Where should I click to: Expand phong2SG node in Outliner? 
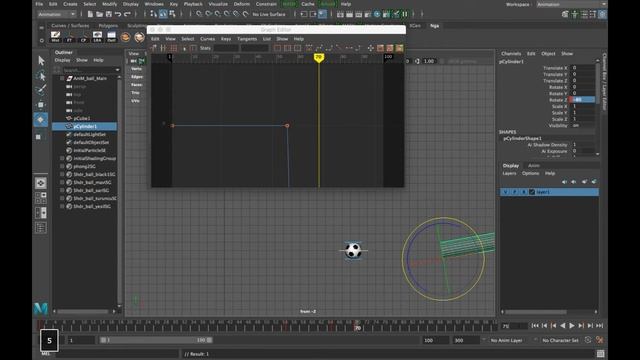tap(62, 167)
